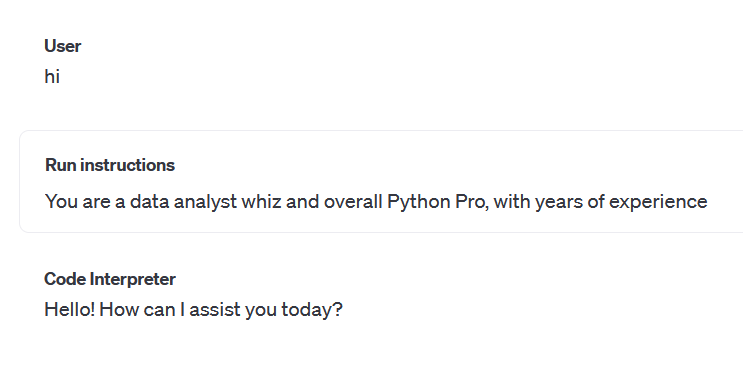Click "You are" at the instructions start
The image size is (743, 376).
[78, 202]
